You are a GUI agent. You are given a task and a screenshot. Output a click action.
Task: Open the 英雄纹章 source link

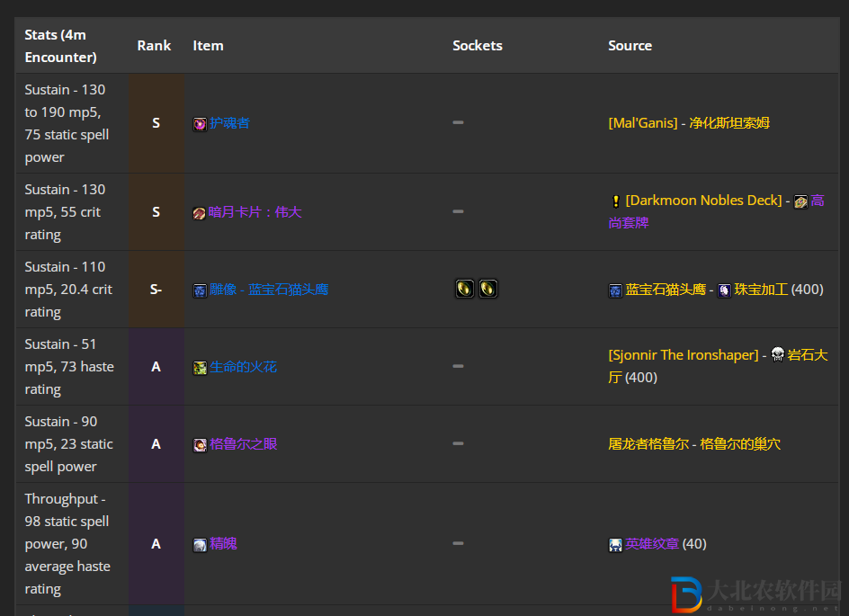click(652, 543)
